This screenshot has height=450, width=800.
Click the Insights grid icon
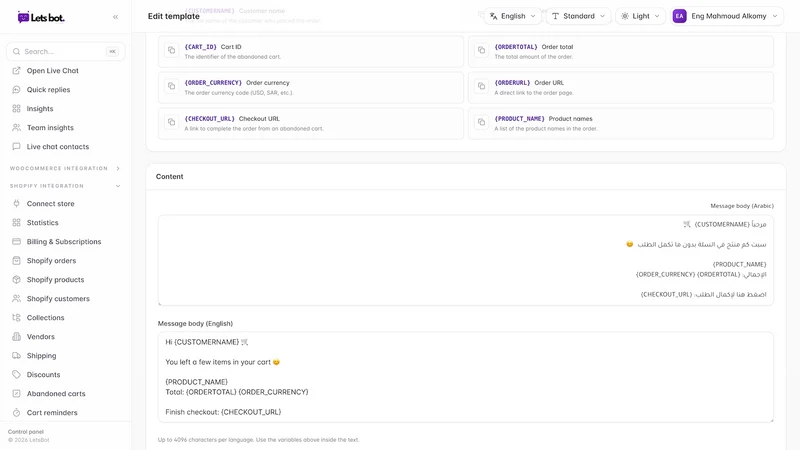coord(16,109)
